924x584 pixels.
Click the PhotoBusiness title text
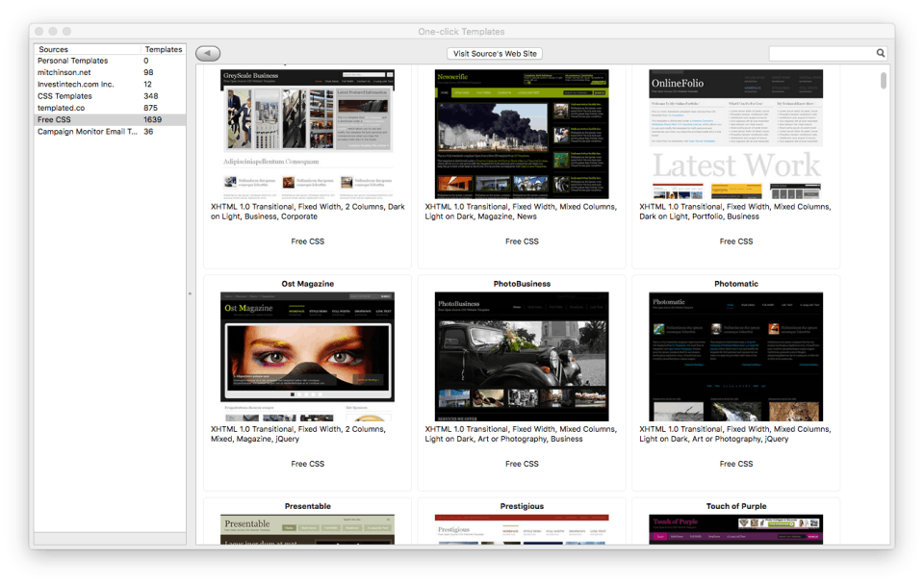click(x=522, y=284)
